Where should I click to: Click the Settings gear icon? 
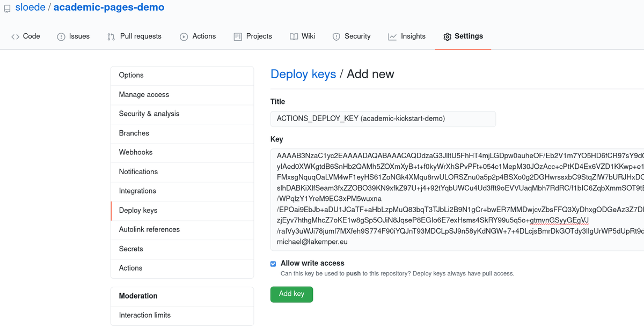pyautogui.click(x=447, y=36)
